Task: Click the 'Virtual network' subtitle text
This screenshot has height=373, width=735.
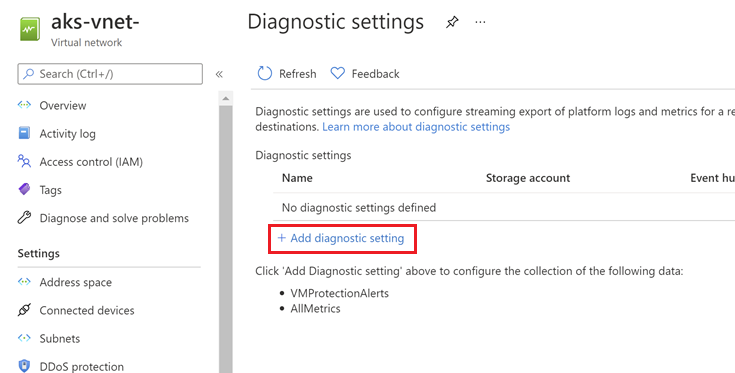Action: point(86,42)
